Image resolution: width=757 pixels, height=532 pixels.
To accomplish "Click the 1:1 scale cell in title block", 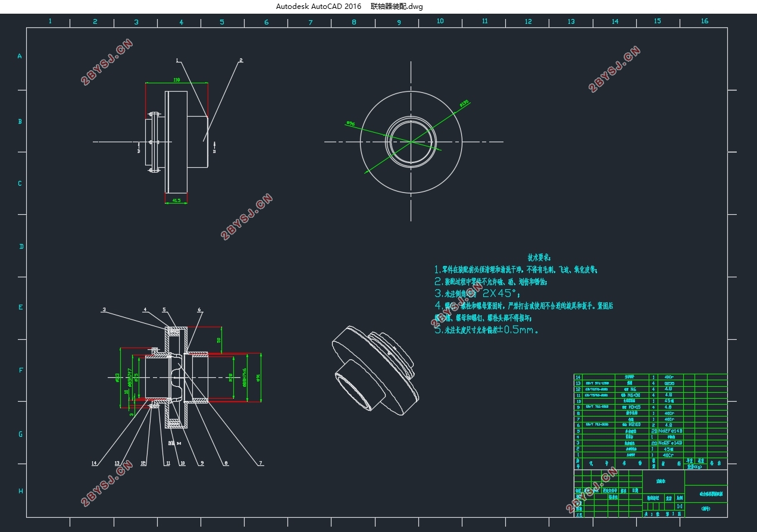I will (x=680, y=506).
